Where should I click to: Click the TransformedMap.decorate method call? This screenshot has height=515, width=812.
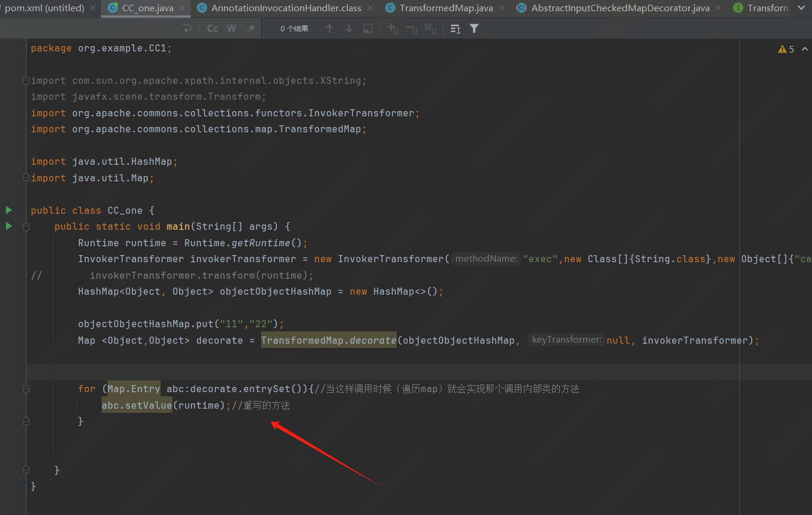(x=329, y=340)
